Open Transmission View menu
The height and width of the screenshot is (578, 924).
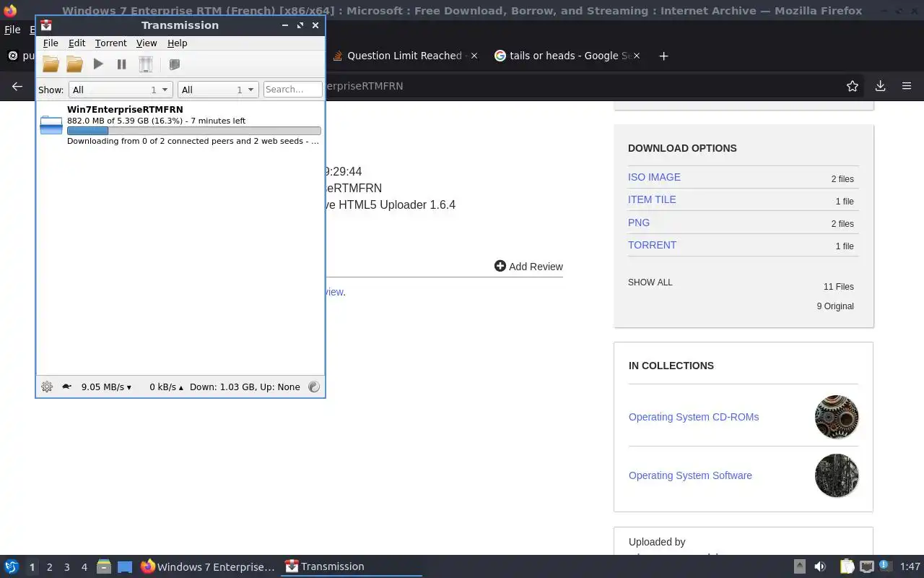(147, 43)
